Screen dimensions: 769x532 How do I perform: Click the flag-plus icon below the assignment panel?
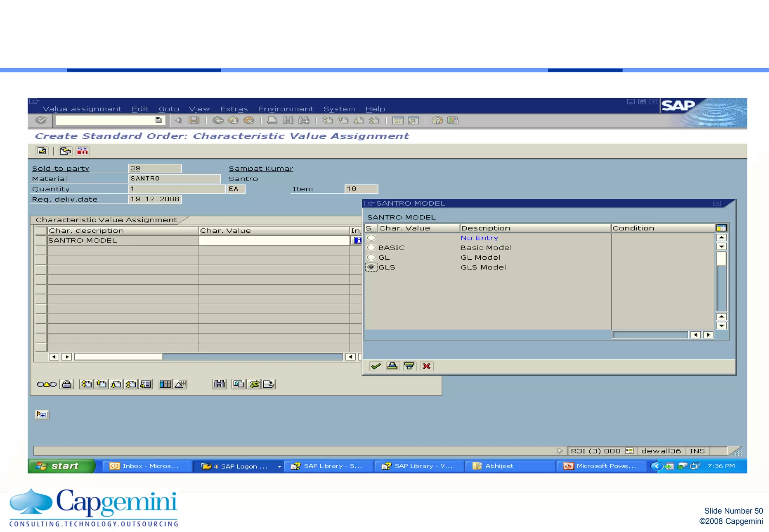[42, 415]
